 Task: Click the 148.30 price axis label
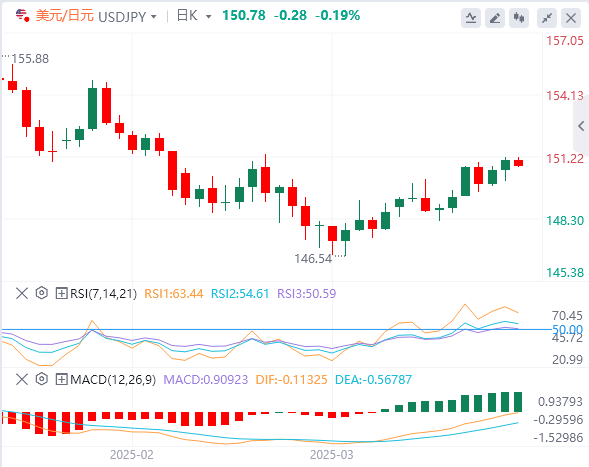pos(565,220)
